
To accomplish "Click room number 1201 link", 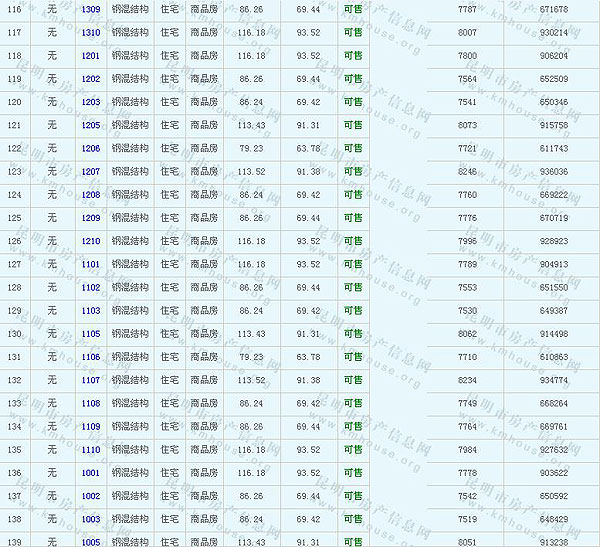I will [91, 55].
